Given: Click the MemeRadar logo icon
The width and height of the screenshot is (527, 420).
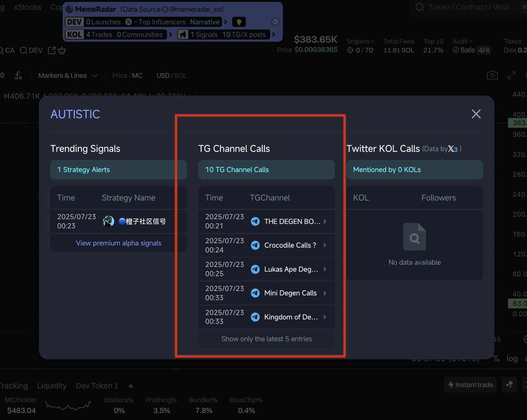Looking at the screenshot, I should tap(69, 9).
